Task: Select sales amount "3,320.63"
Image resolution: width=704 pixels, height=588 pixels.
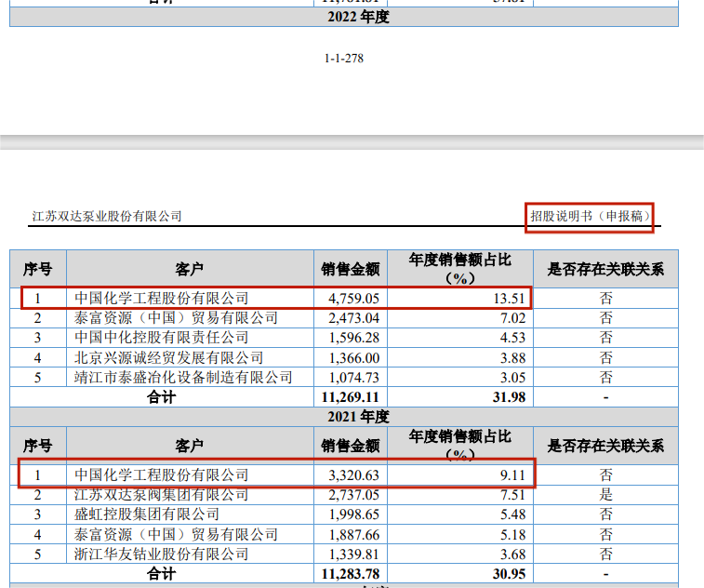Action: pyautogui.click(x=353, y=475)
